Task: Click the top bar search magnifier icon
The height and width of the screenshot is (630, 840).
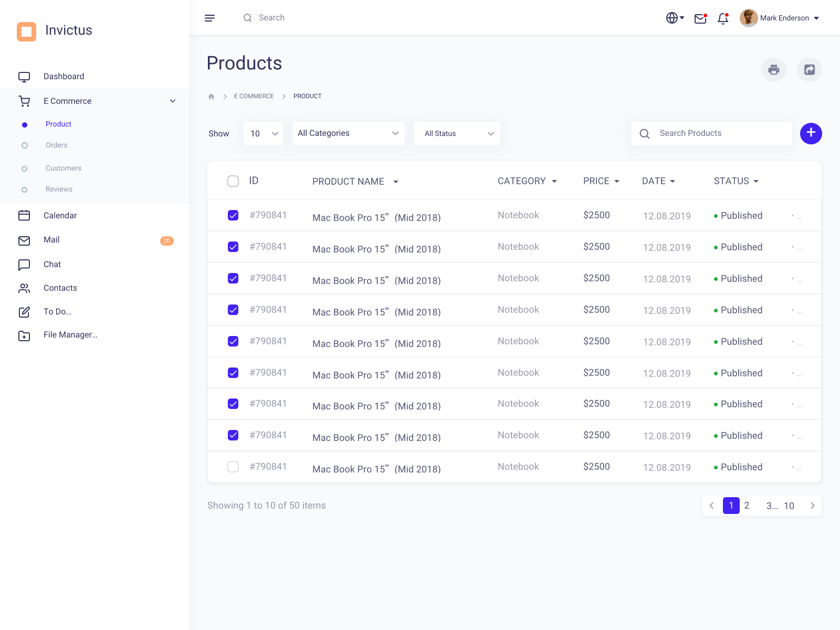Action: pos(247,18)
